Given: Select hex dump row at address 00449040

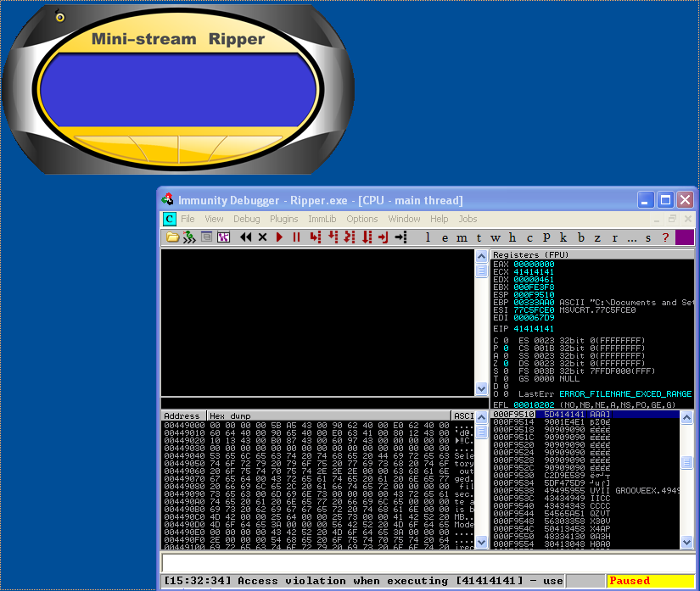Looking at the screenshot, I should 317,456.
